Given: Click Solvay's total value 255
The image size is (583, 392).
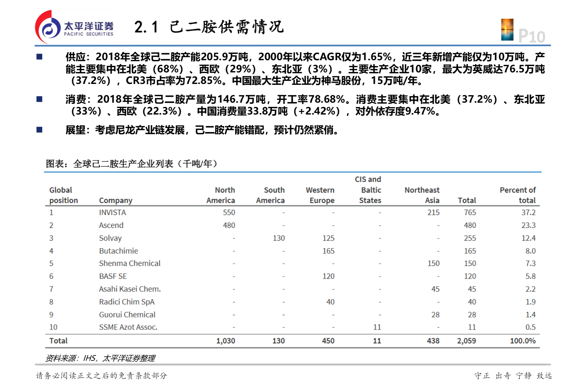Looking at the screenshot, I should tap(470, 238).
